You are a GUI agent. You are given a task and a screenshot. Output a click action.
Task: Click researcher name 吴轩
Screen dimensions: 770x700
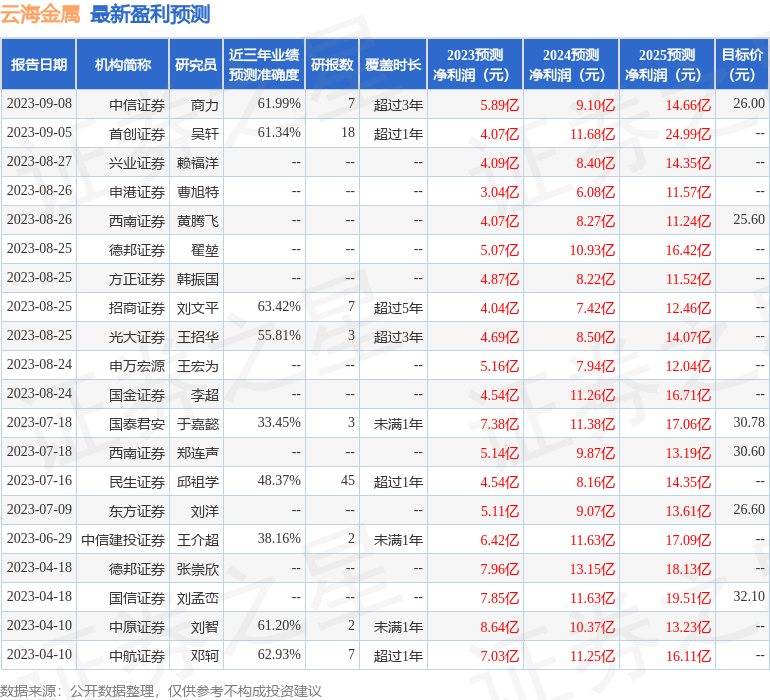(x=205, y=134)
